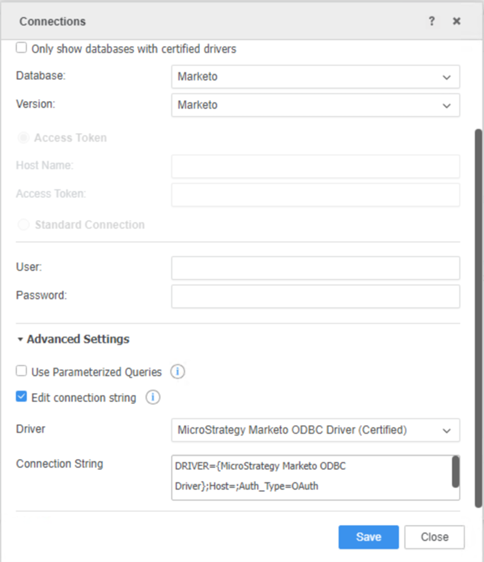The image size is (484, 562).
Task: Click the Close button
Action: 435,537
